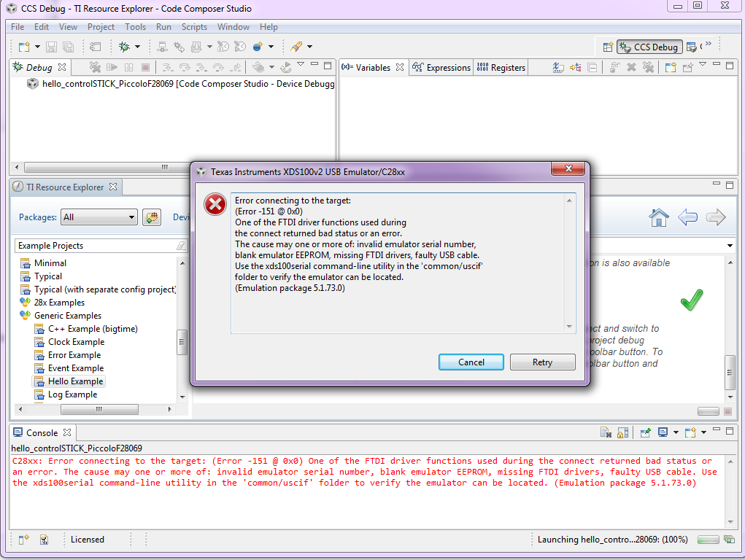Terminate the debug session with red square icon
The height and width of the screenshot is (560, 745).
(x=147, y=67)
